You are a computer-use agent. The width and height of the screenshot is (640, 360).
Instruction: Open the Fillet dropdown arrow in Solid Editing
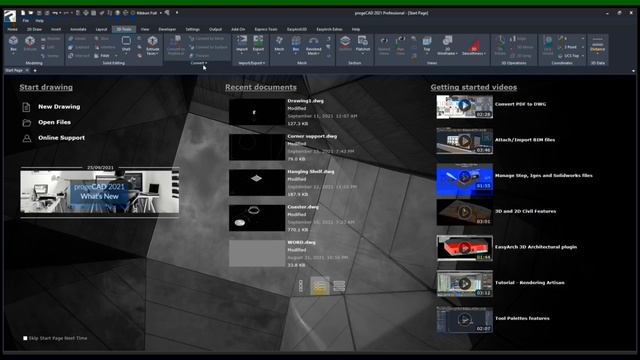pos(116,56)
